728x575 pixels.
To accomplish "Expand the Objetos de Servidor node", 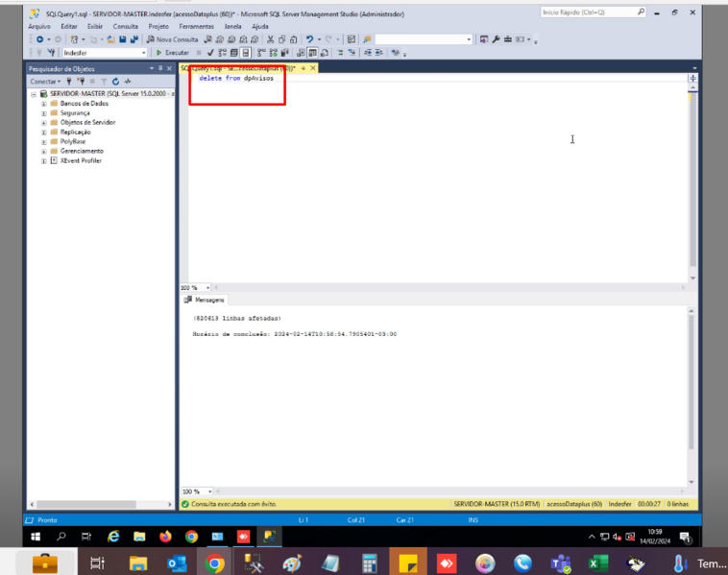I will tap(43, 123).
